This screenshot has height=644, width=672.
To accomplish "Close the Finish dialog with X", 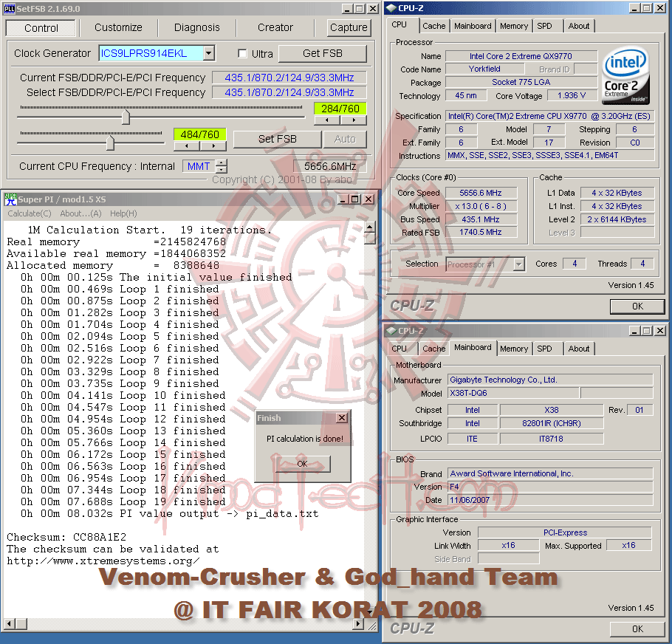I will (x=342, y=418).
